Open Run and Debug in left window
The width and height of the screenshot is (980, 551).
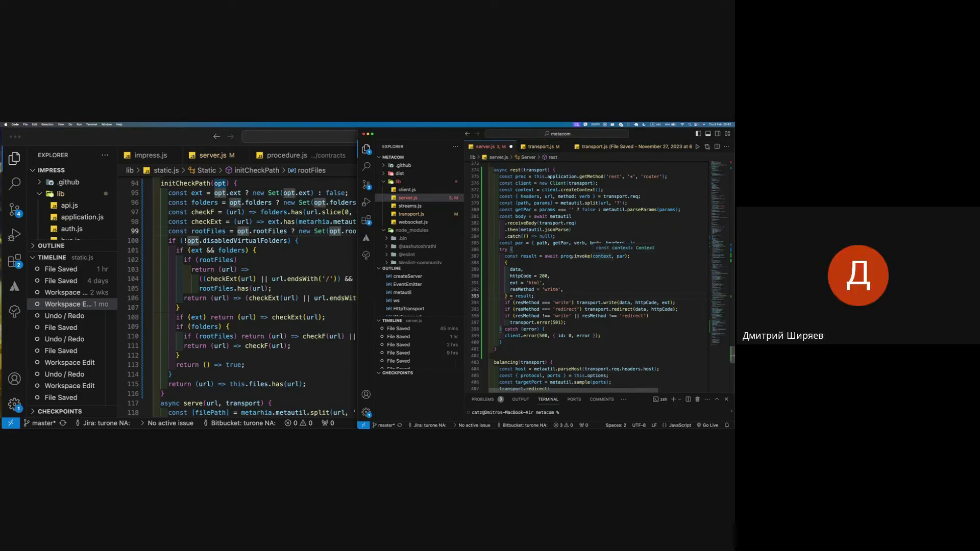tap(14, 235)
